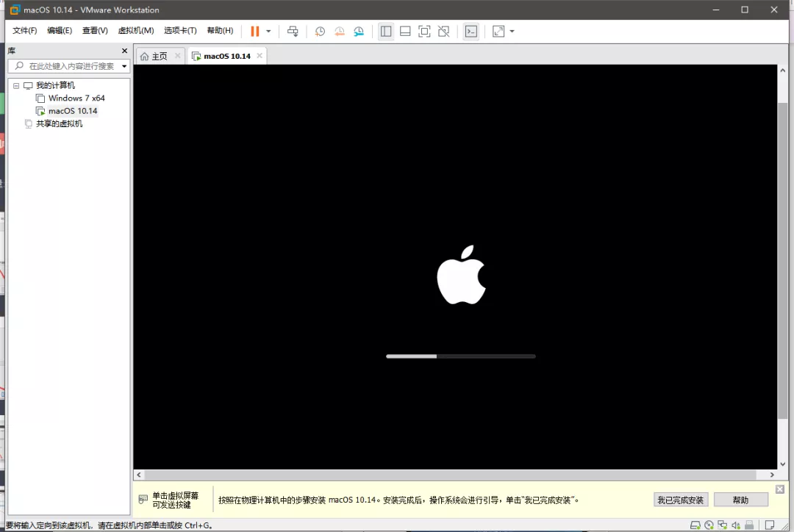Open the snapshot manager
The height and width of the screenshot is (532, 794).
[359, 32]
